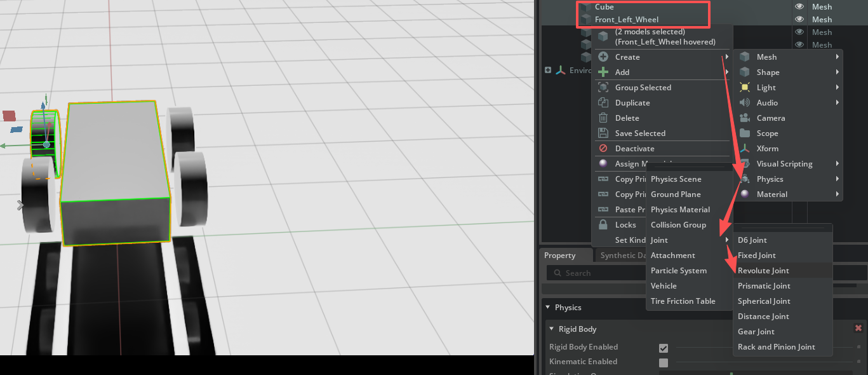
Task: Uncheck Rigid Body Enabled checkbox
Action: (x=664, y=348)
